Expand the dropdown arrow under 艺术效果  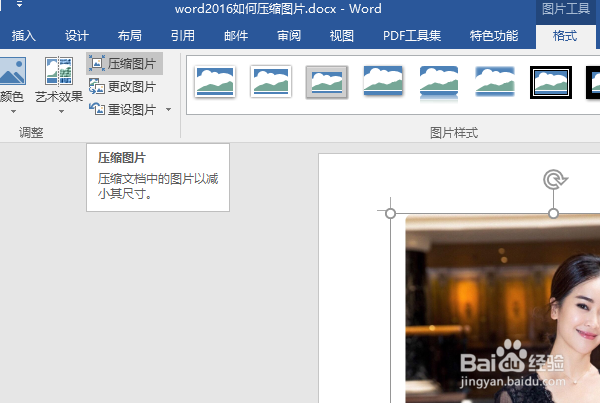(x=61, y=111)
